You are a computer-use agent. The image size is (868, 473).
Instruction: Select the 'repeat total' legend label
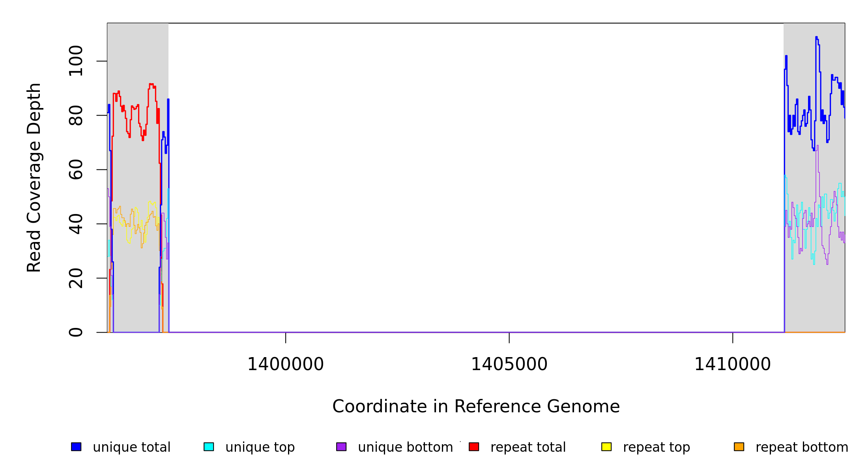528,447
